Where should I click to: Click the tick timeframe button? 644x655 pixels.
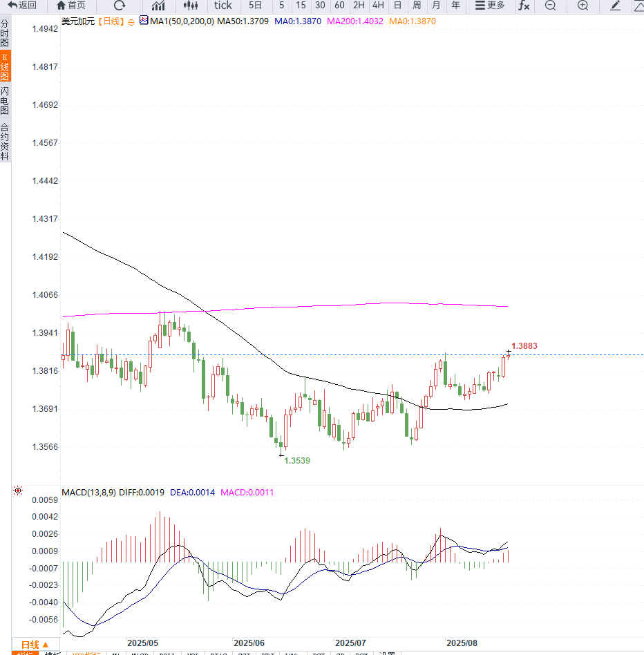click(x=222, y=6)
